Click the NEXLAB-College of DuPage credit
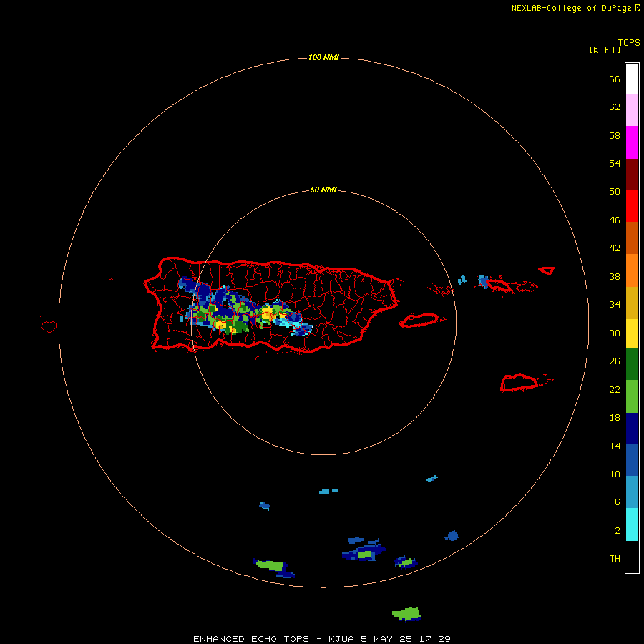The image size is (644, 644). pyautogui.click(x=575, y=8)
